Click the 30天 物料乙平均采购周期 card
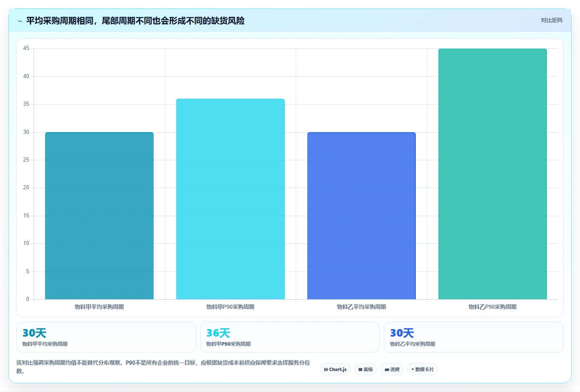This screenshot has height=392, width=580. click(474, 337)
